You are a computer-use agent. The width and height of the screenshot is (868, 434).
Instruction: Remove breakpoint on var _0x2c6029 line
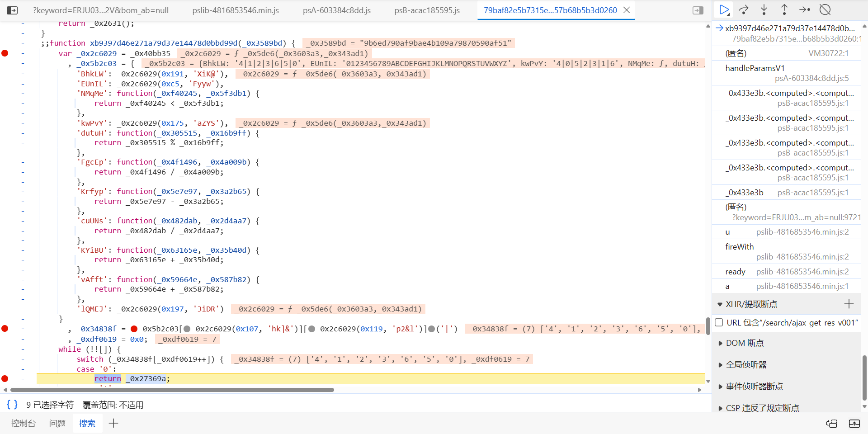click(5, 53)
